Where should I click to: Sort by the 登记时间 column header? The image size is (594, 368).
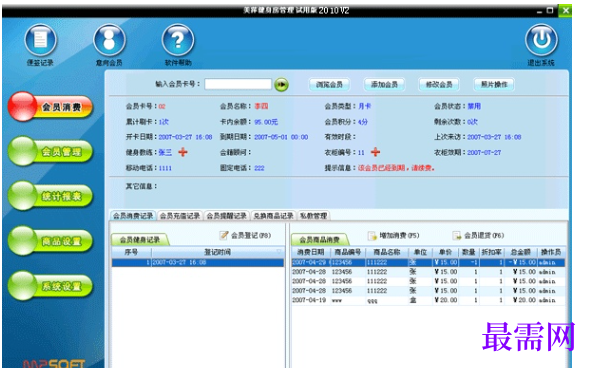pos(217,252)
